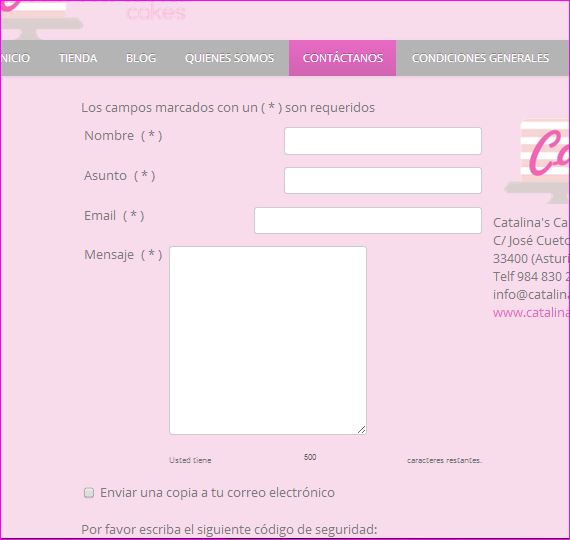Focus the Asunto input field
This screenshot has height=540, width=570.
pyautogui.click(x=383, y=180)
